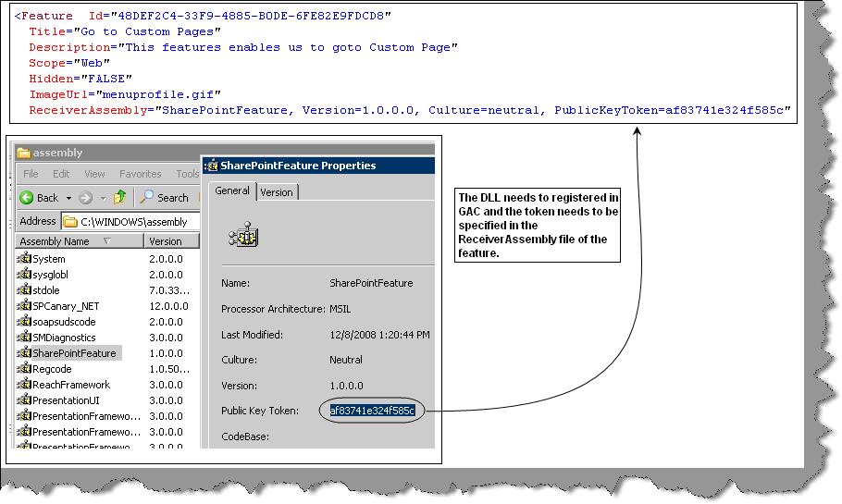Click version 1.0.50... of Regcode

(x=169, y=369)
